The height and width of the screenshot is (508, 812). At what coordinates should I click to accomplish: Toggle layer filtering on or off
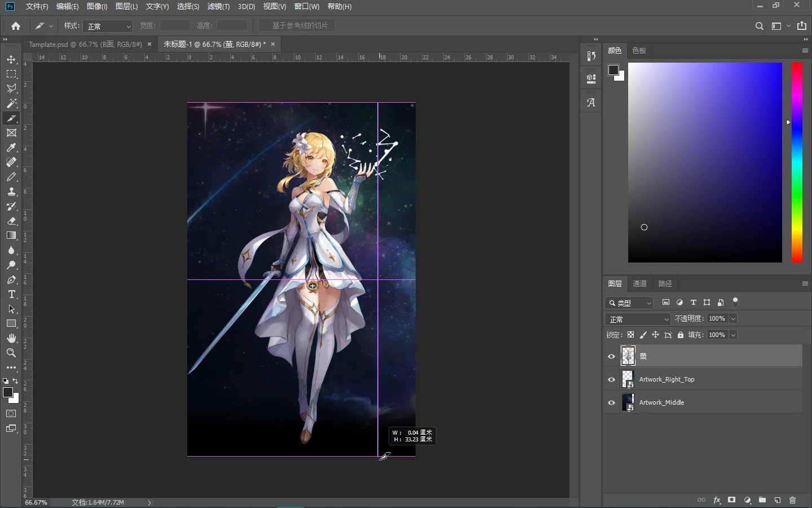tap(735, 302)
